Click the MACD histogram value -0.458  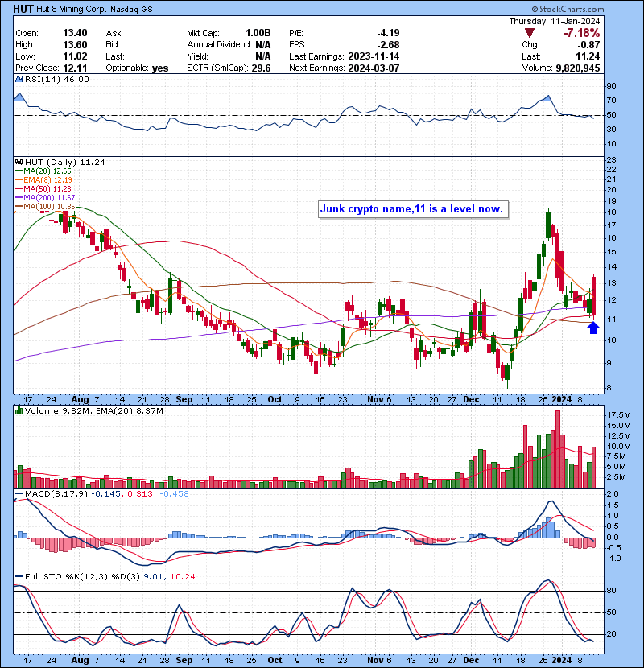tap(174, 493)
